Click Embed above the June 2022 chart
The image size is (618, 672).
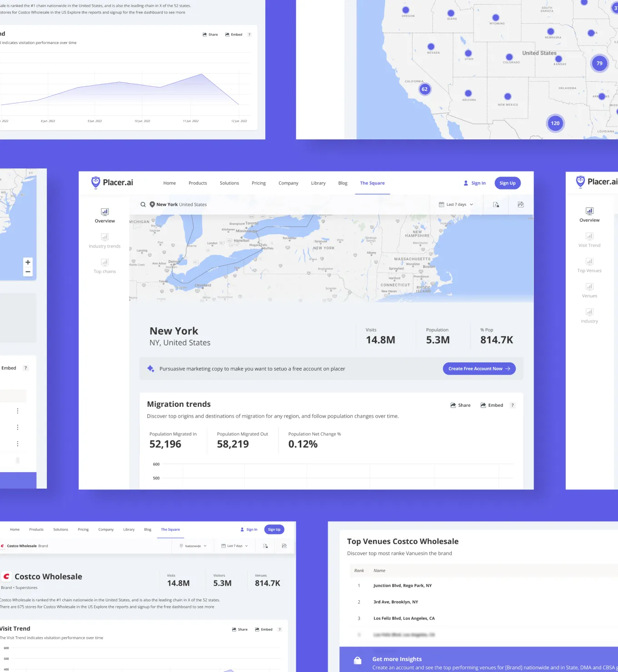coord(234,35)
